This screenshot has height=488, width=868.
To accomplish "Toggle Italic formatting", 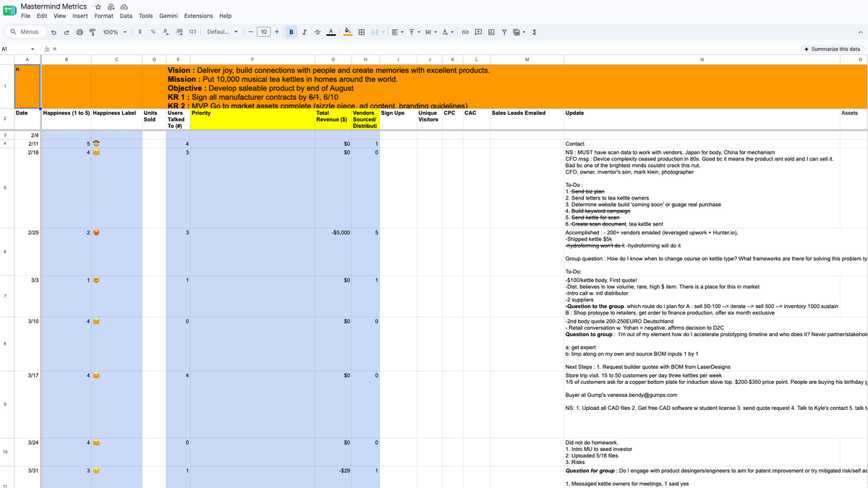I will [x=305, y=32].
